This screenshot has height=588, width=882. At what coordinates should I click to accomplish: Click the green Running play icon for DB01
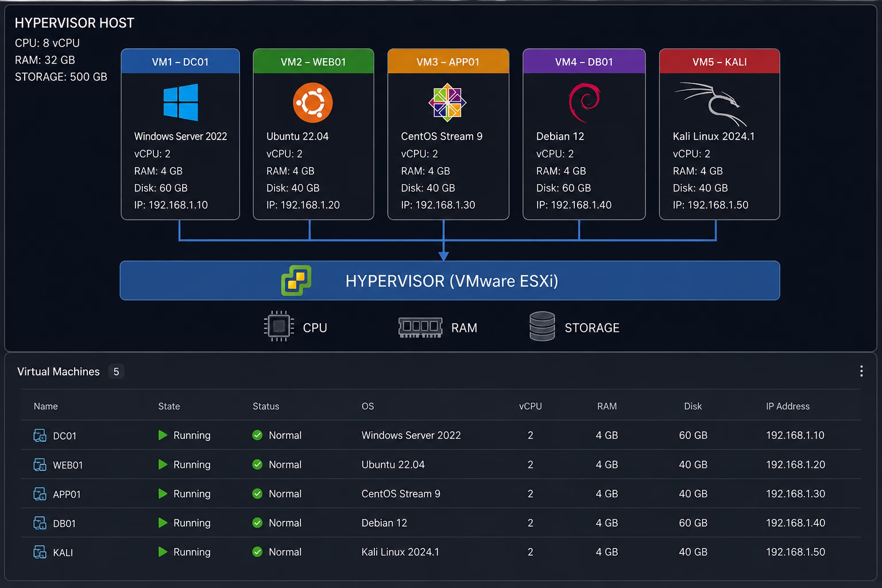point(163,523)
